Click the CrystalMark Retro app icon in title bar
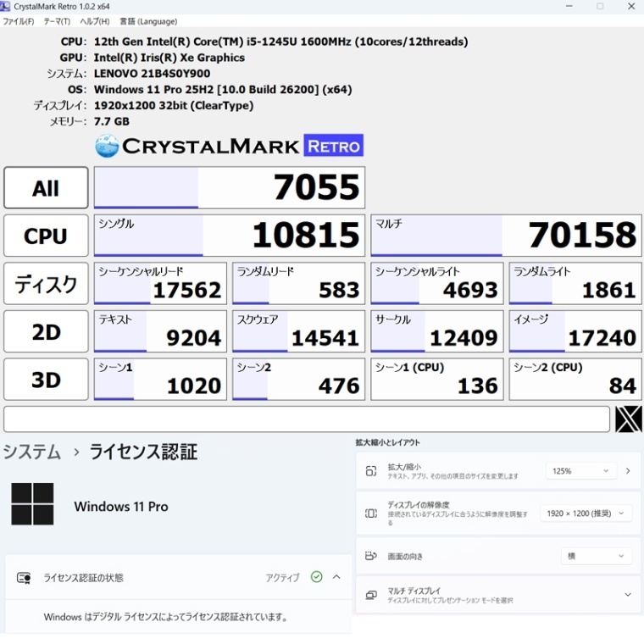 pos(5,6)
